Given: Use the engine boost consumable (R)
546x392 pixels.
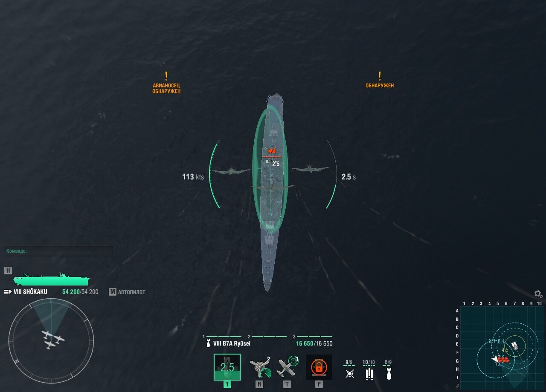Looking at the screenshot, I should click(x=260, y=367).
